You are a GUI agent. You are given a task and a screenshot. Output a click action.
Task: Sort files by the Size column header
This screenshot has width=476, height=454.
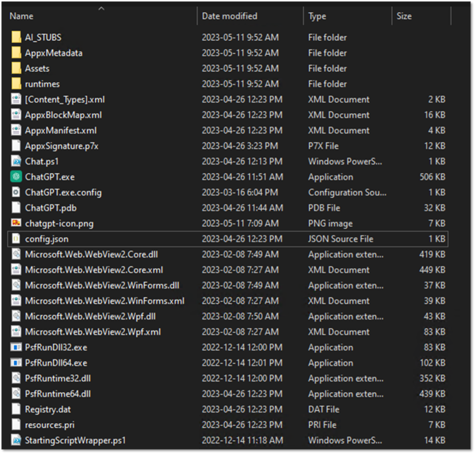point(404,16)
